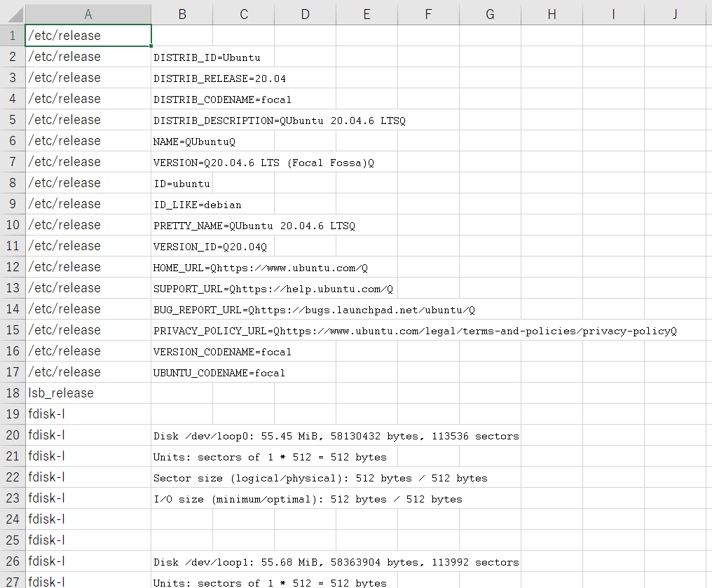
Task: Select row 15 header
Action: (13, 329)
